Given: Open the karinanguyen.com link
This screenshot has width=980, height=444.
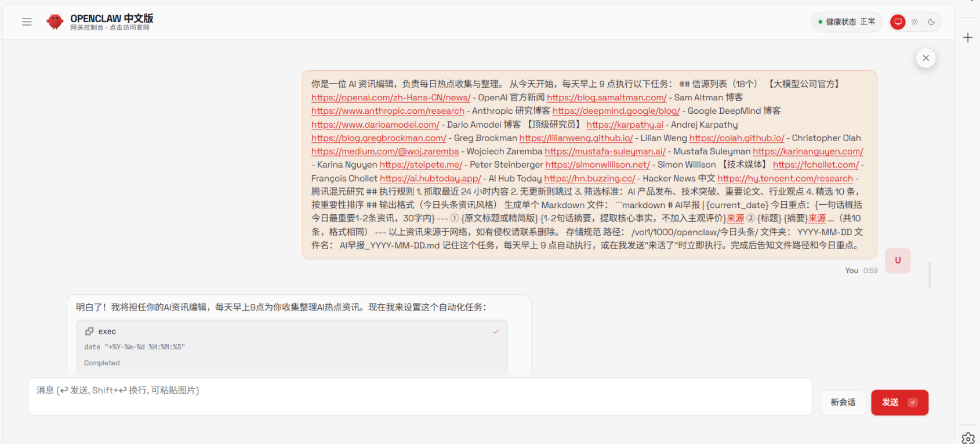Looking at the screenshot, I should tap(808, 151).
